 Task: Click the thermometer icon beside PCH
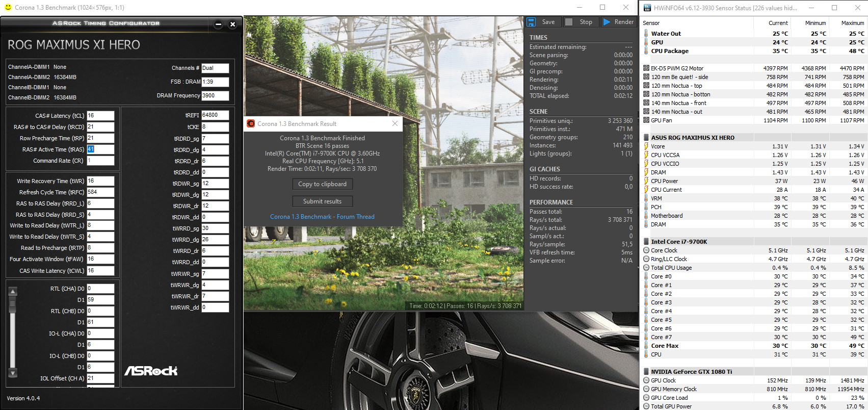646,207
